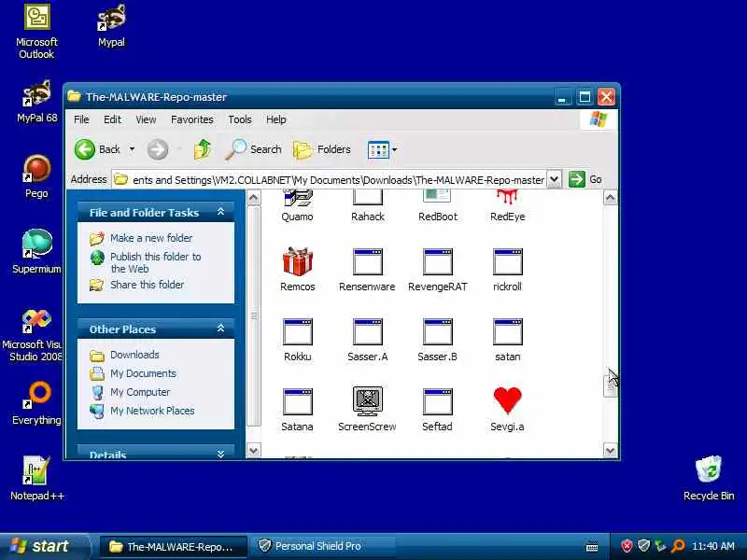Click the RevengeRAT file icon
The height and width of the screenshot is (560, 747).
tap(437, 261)
